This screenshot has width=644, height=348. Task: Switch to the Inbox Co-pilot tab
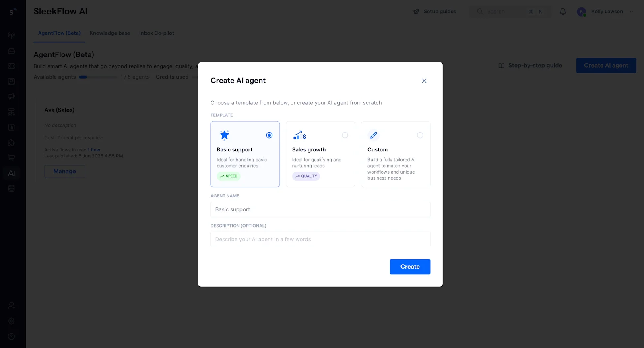(157, 33)
